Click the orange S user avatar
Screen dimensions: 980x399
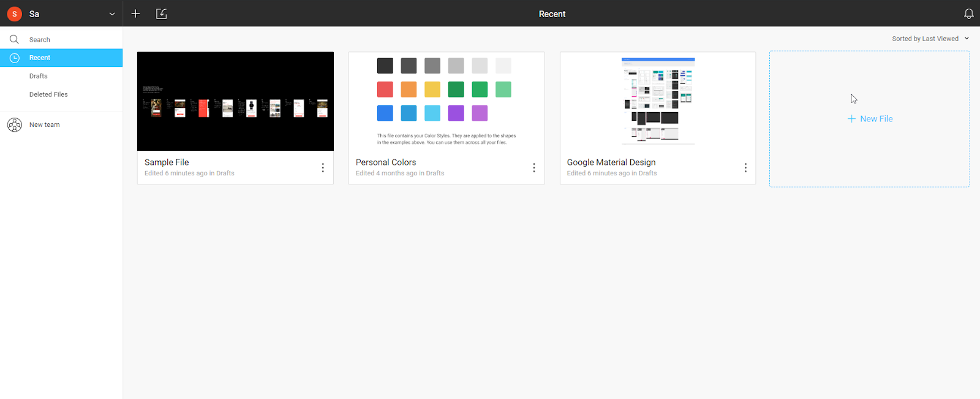point(14,13)
